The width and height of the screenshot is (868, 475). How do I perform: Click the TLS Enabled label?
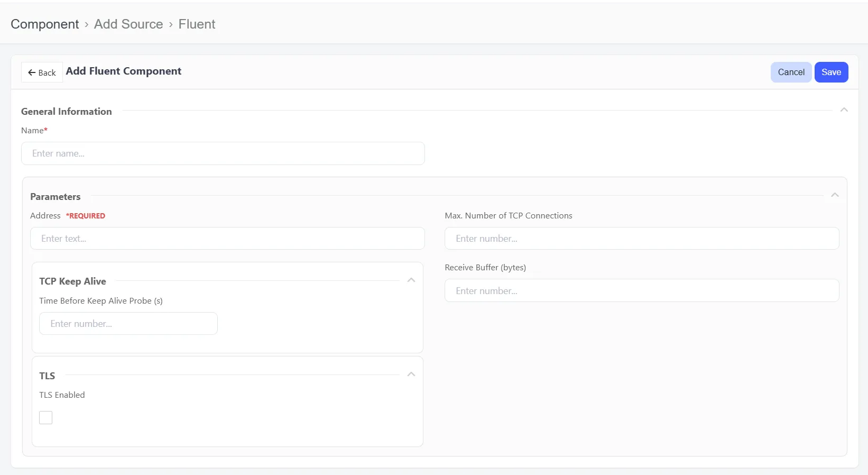tap(62, 395)
